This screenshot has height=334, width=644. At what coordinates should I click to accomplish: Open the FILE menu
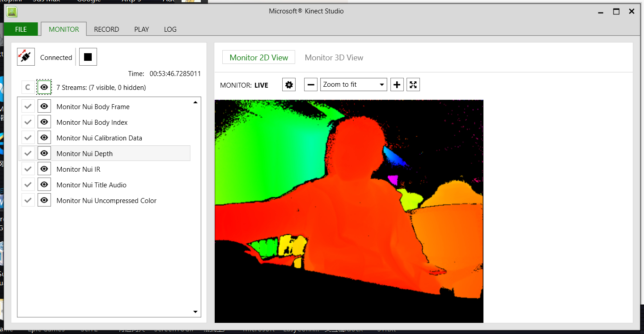21,29
